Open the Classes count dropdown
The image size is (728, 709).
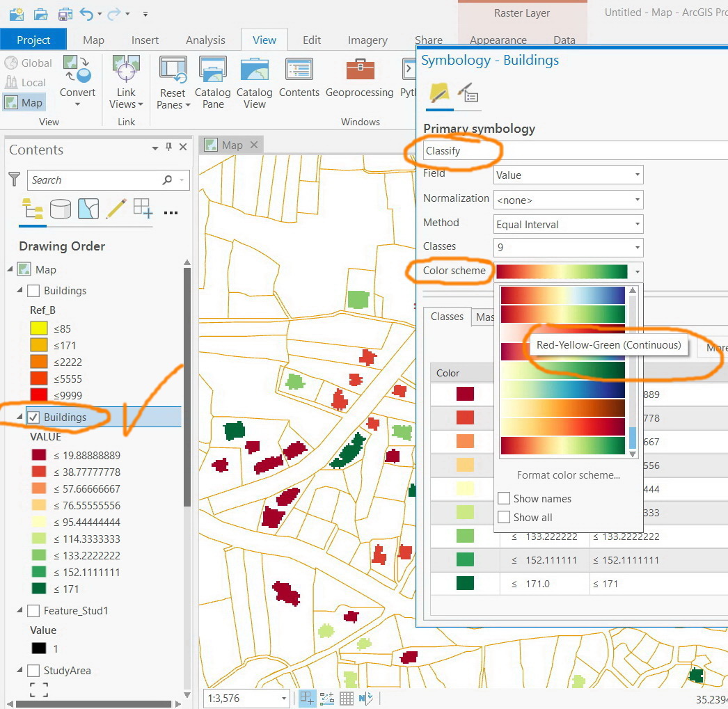coord(569,247)
